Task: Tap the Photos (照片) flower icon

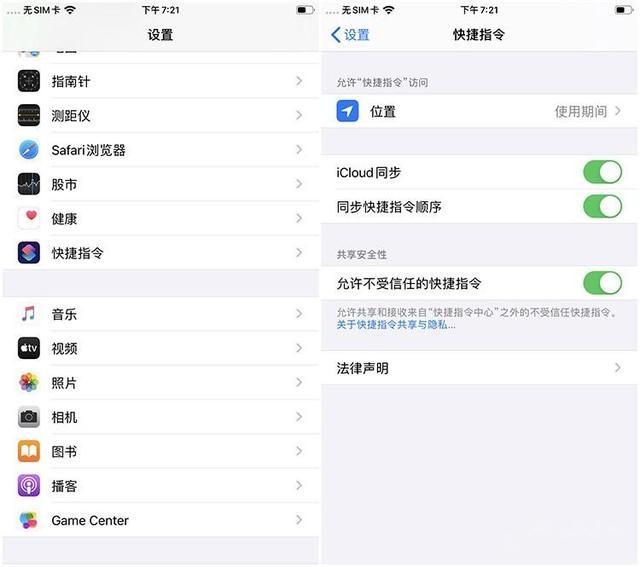Action: (29, 382)
